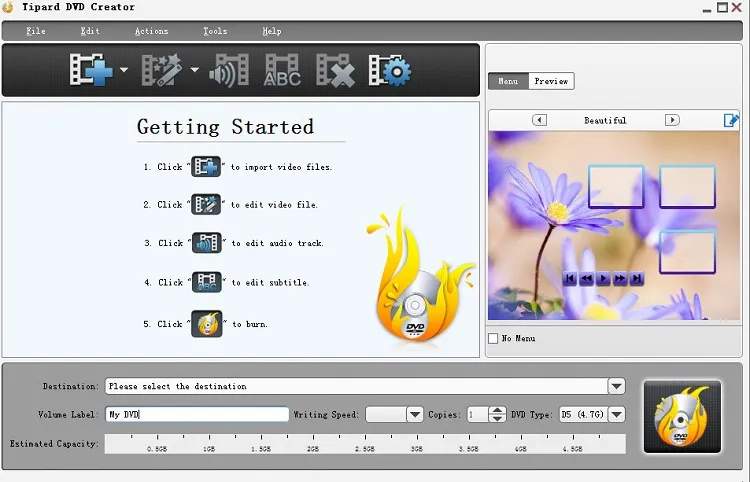750x482 pixels.
Task: Select the lower menu thumbnail frame
Action: [687, 252]
